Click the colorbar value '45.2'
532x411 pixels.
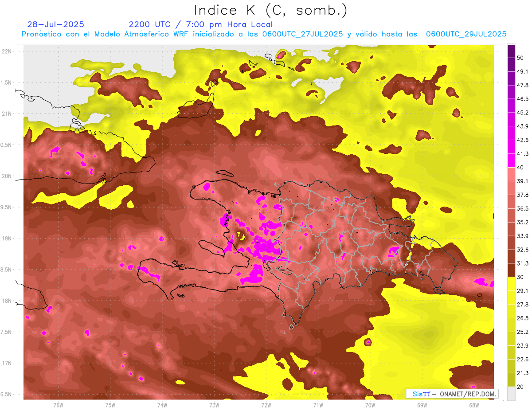[523, 113]
